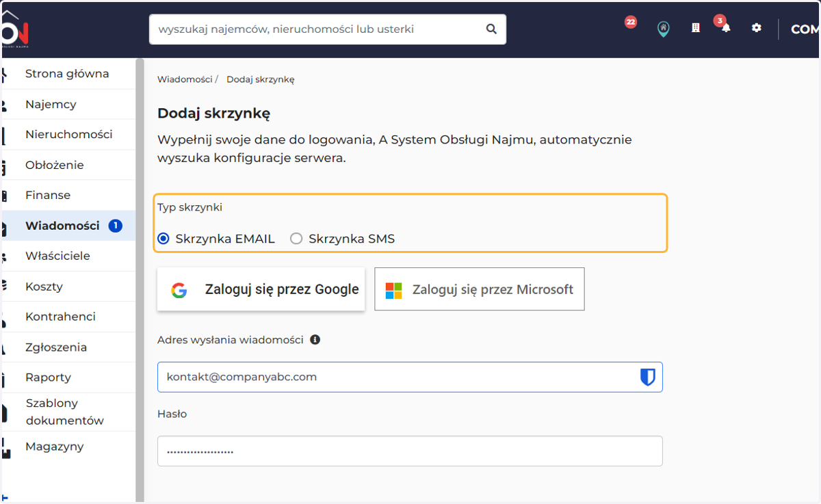Click Zaloguj się przez Microsoft button

tap(480, 289)
